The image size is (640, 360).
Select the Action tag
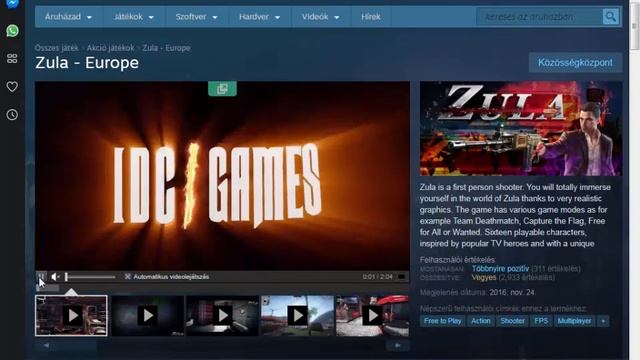point(481,321)
